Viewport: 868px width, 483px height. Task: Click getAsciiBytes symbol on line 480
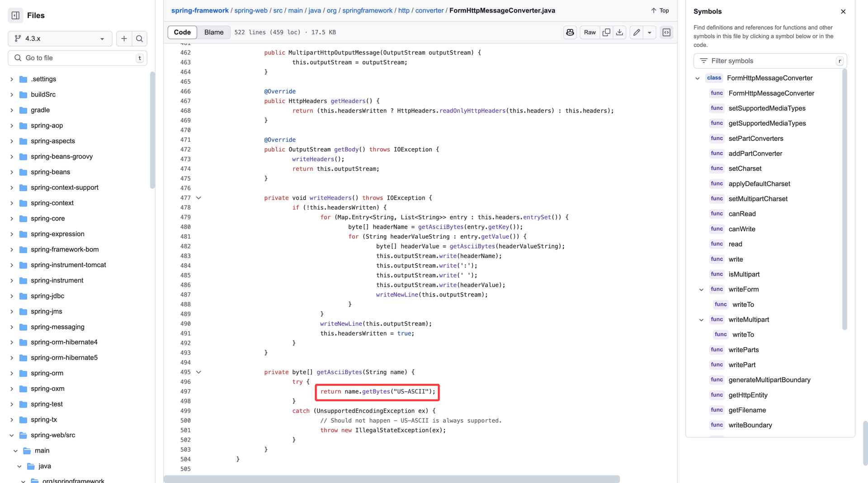click(441, 227)
